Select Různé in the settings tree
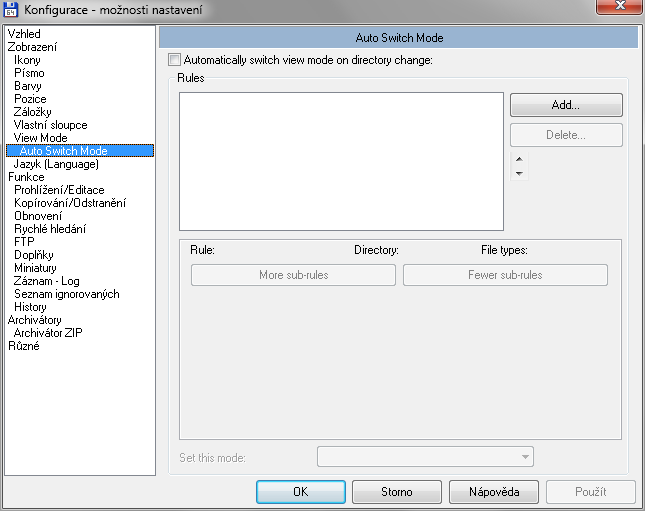 point(24,346)
